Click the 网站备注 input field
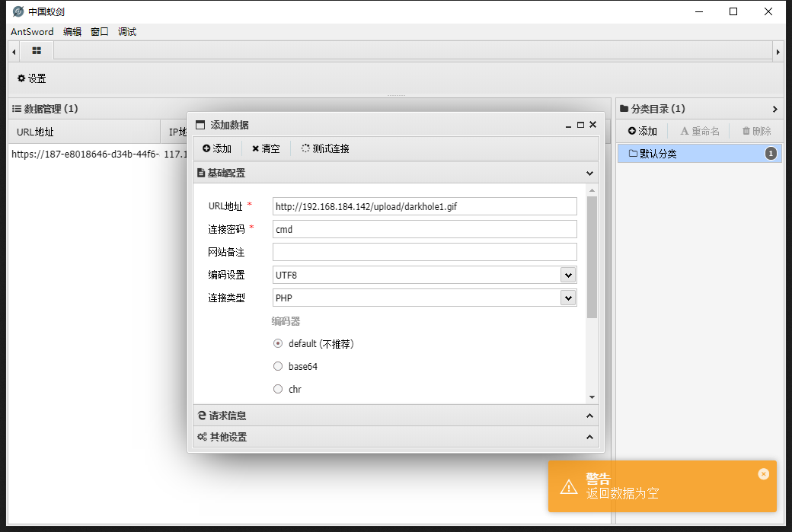 tap(424, 252)
